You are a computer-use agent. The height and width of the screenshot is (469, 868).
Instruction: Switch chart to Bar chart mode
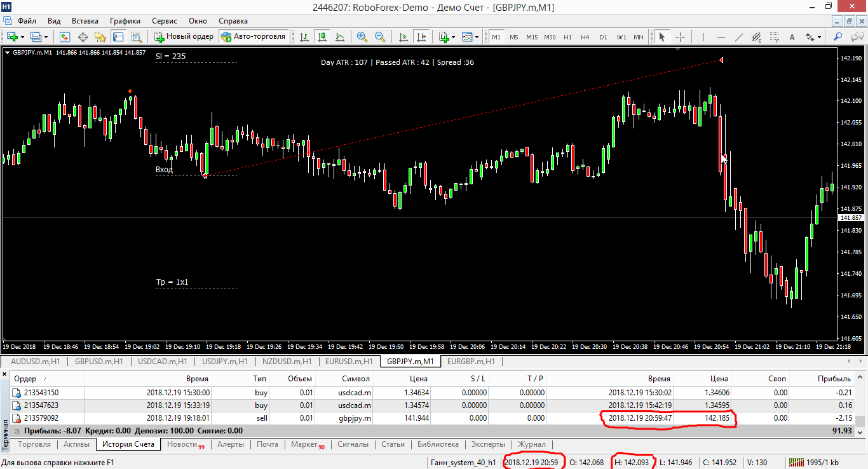click(x=304, y=36)
